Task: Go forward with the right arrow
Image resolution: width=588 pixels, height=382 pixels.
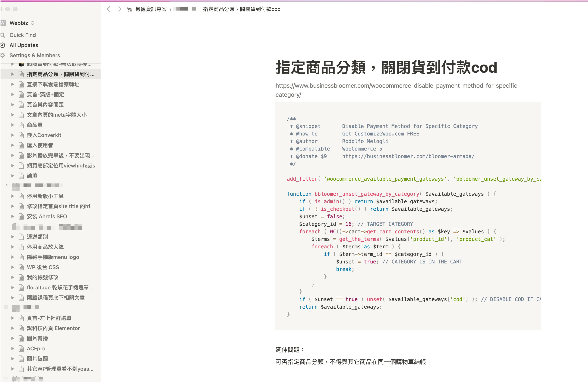Action: 119,9
